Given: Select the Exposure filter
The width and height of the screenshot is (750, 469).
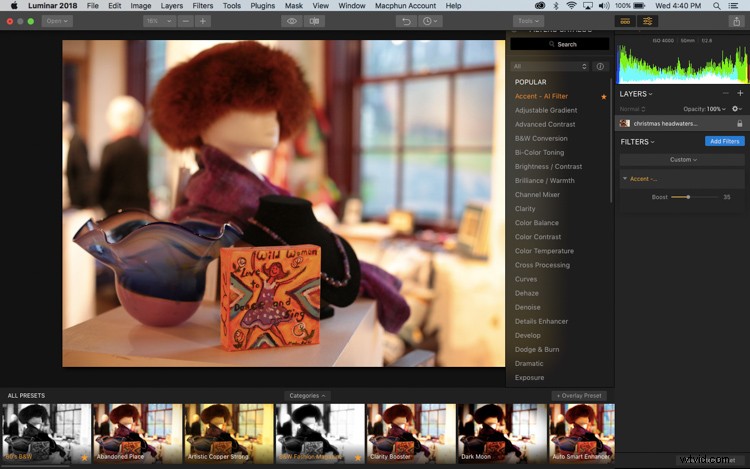Looking at the screenshot, I should (529, 378).
